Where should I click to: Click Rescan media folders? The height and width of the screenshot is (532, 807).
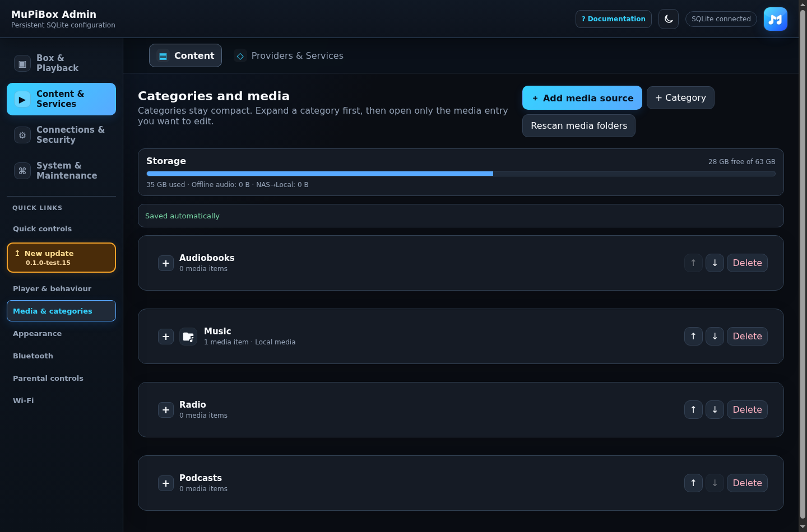[x=579, y=126]
